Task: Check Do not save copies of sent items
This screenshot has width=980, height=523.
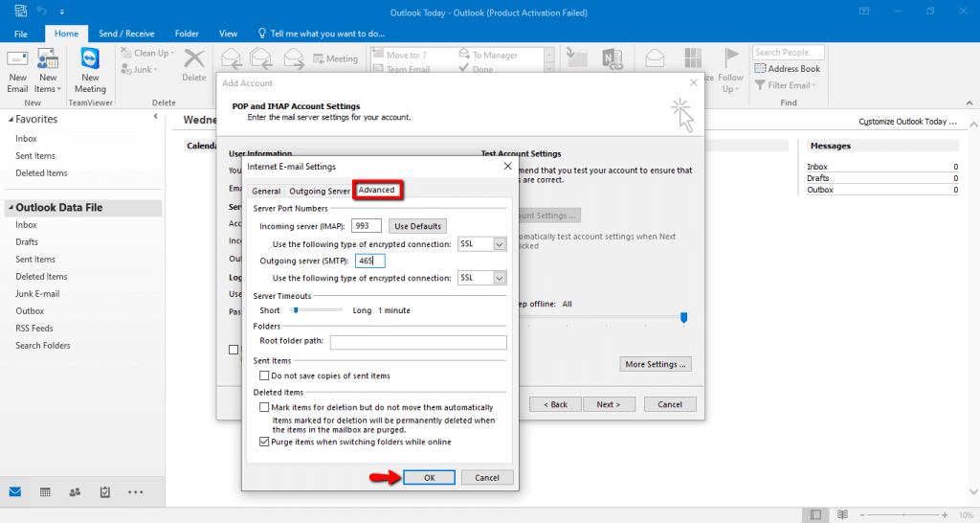Action: coord(264,376)
